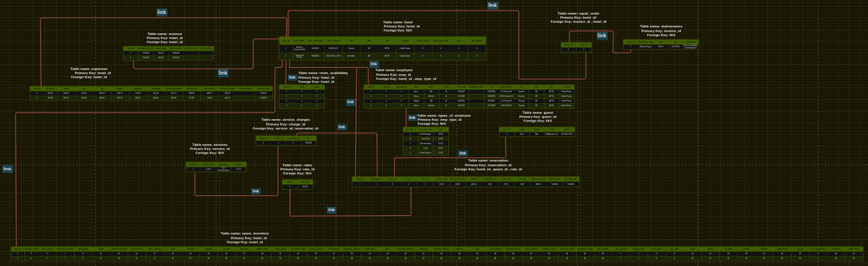Viewport: 868px width, 266px height.
Task: Click the 'Window Repair' cell in maintenance table
Action: 645,47
